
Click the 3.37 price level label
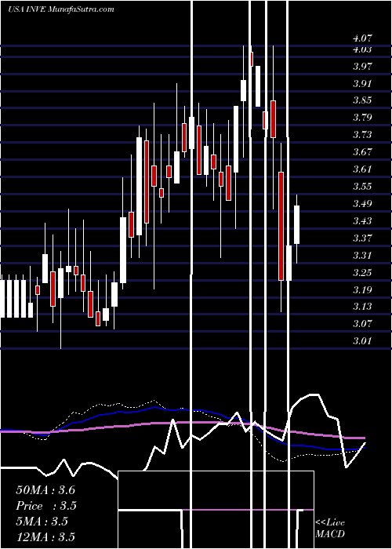[x=362, y=238]
